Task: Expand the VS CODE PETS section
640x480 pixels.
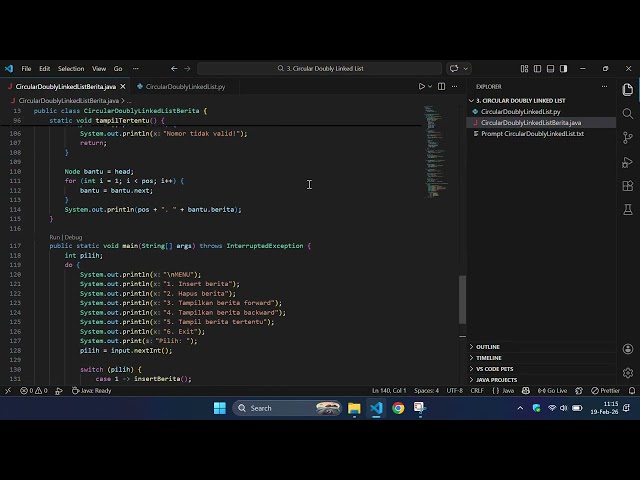Action: coord(494,369)
